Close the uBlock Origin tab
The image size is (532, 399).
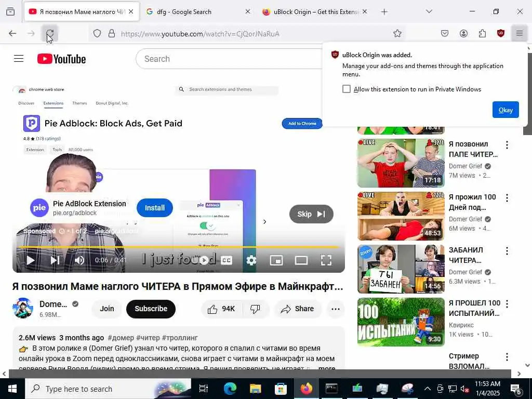click(x=364, y=11)
